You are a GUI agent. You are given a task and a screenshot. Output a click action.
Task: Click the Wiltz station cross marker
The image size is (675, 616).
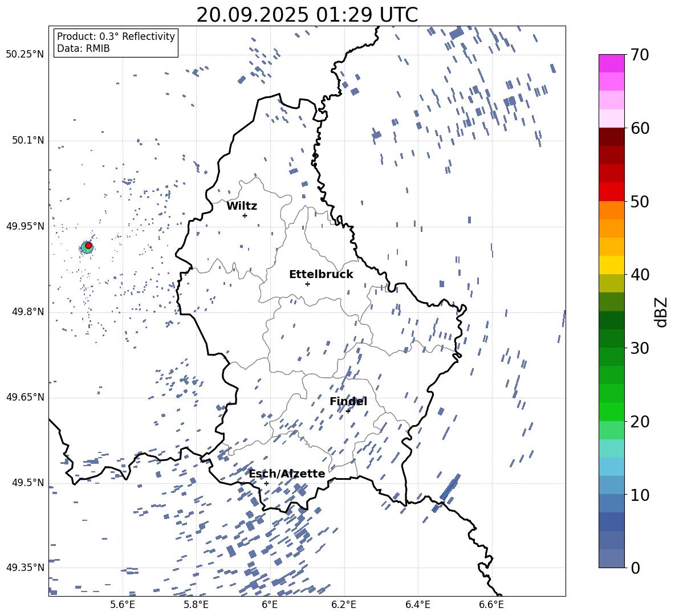(x=245, y=215)
